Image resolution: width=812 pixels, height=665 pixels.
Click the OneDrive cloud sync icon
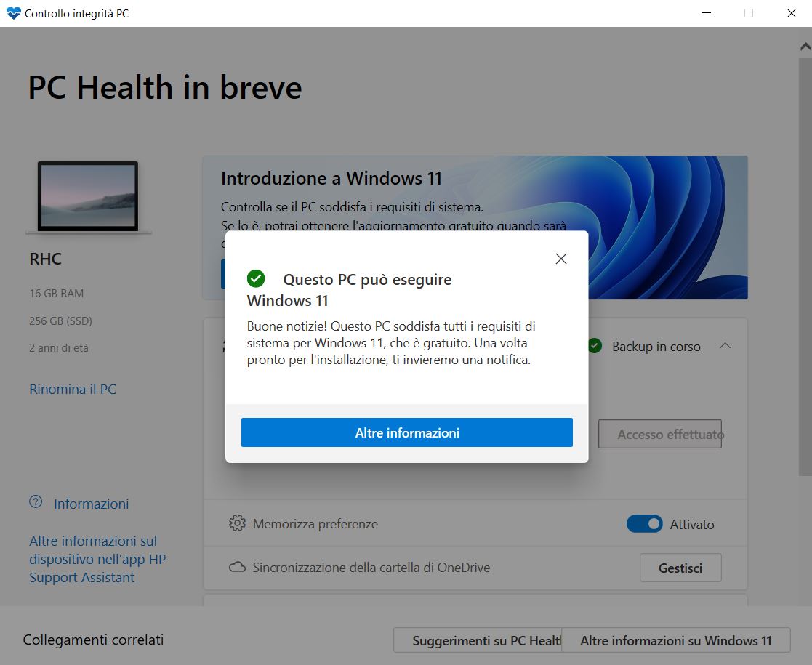[x=236, y=567]
